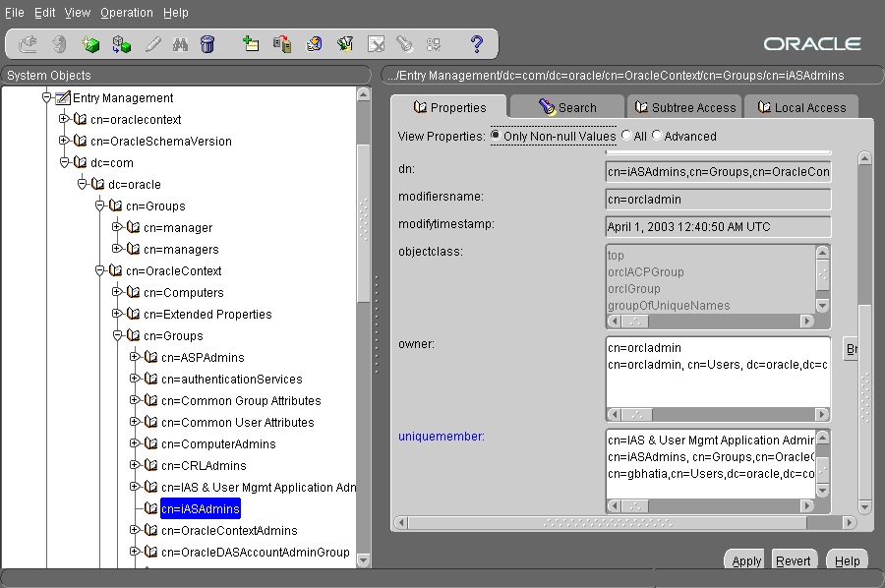Click the book icon beside cn=oraclecontext
Image resolution: width=885 pixels, height=588 pixels.
coord(81,119)
